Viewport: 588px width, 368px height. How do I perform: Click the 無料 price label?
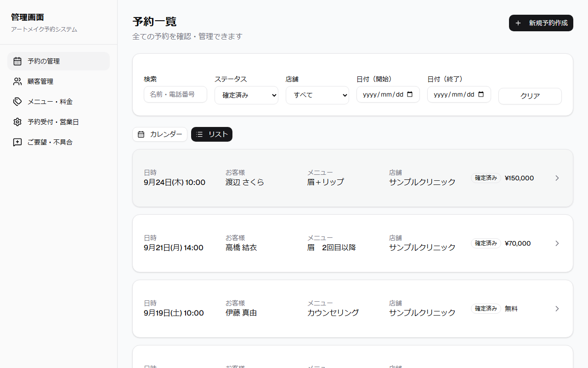click(x=511, y=309)
